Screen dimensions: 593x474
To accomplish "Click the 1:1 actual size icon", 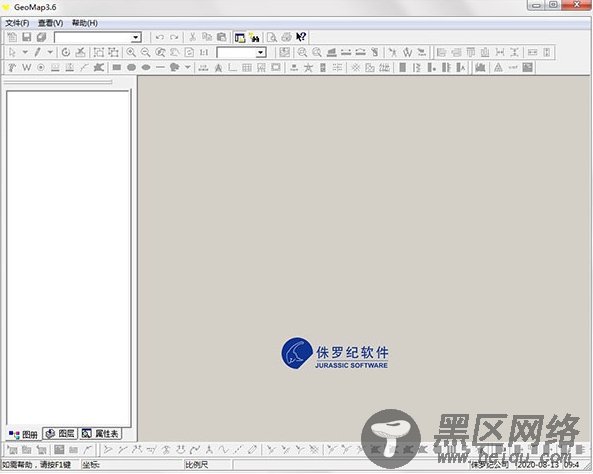I will click(204, 52).
